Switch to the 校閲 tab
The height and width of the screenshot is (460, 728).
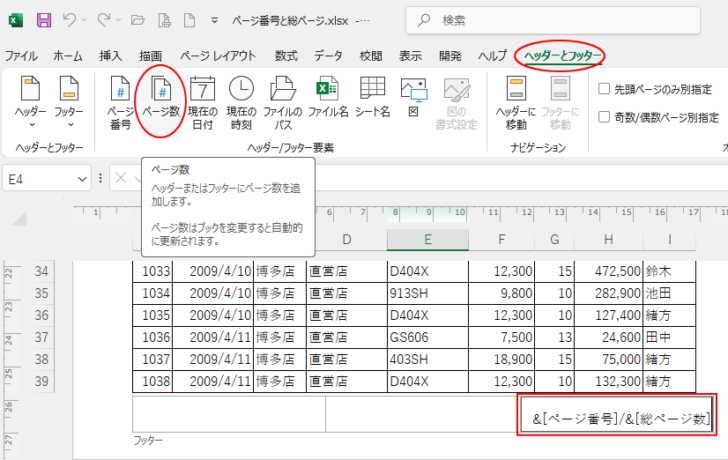370,56
